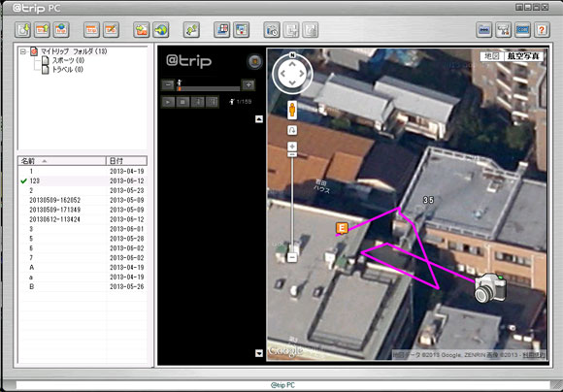
Task: Click the fourth playback step button
Action: tap(212, 102)
